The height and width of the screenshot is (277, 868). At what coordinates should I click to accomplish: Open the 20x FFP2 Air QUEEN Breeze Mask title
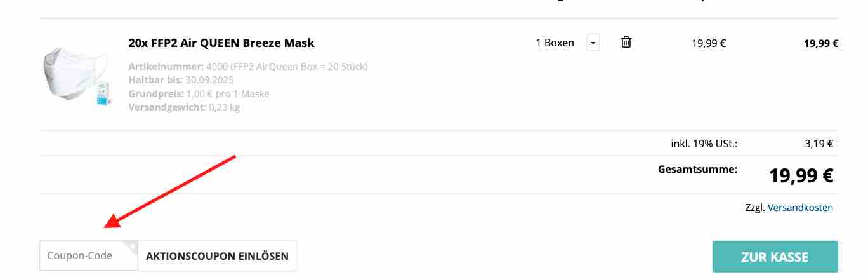221,43
